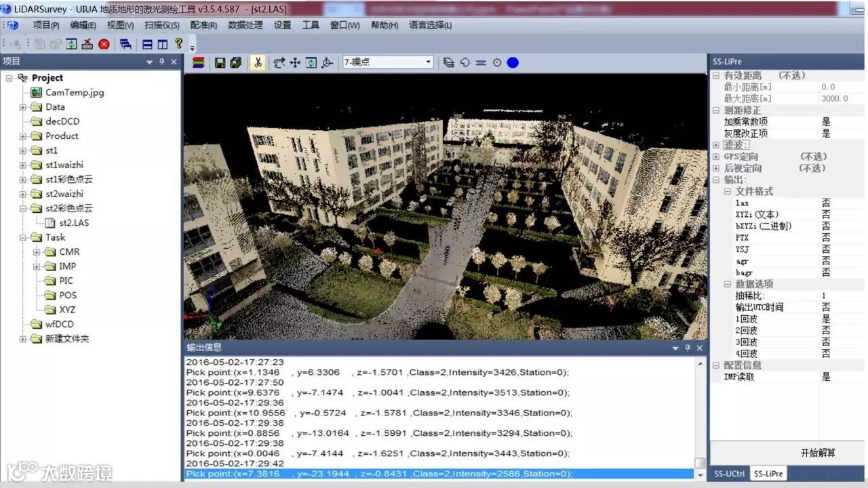This screenshot has height=488, width=868.
Task: Save the point cloud with the floppy icon
Action: [220, 62]
